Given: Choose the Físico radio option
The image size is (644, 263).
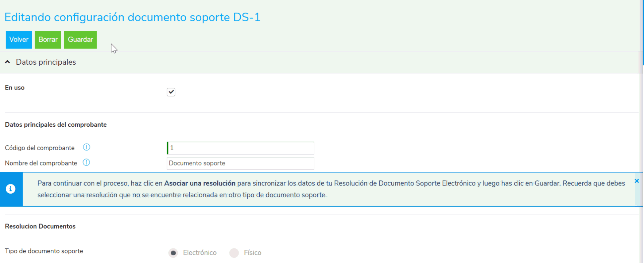Looking at the screenshot, I should pyautogui.click(x=234, y=253).
